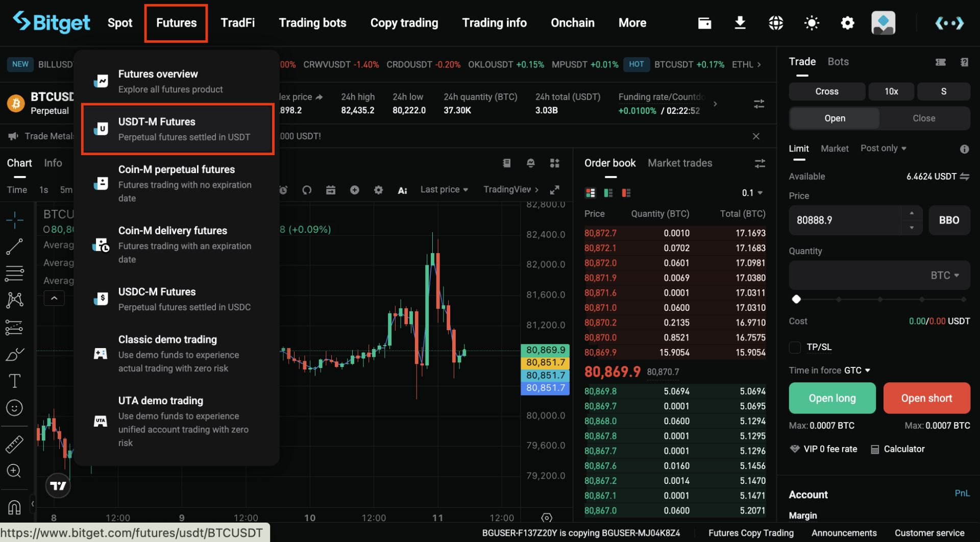Expand the funding rate details arrow
This screenshot has width=980, height=542.
715,104
